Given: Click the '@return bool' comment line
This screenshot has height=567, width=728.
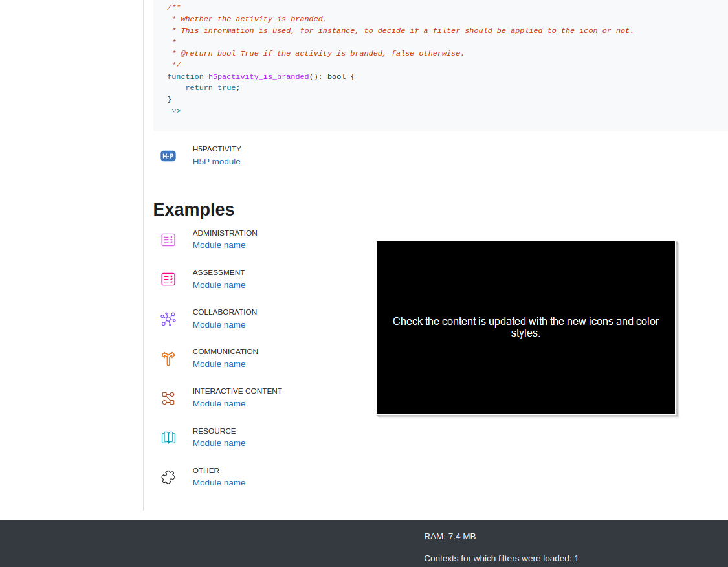Looking at the screenshot, I should click(318, 54).
